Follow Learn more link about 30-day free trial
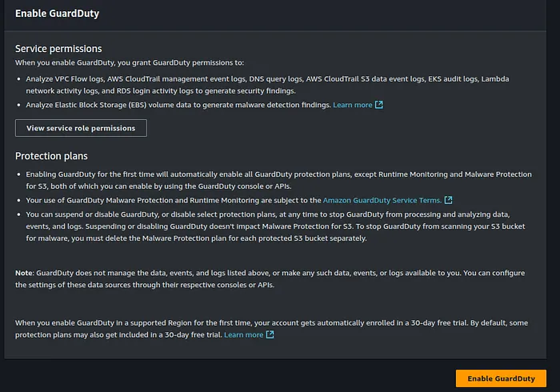Image resolution: width=560 pixels, height=392 pixels. (x=243, y=335)
